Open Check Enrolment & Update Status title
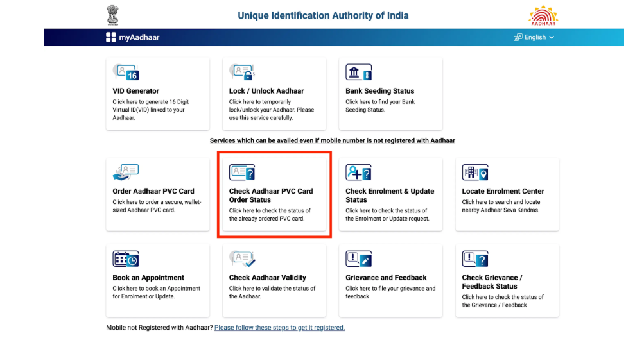This screenshot has height=347, width=644. [x=390, y=196]
